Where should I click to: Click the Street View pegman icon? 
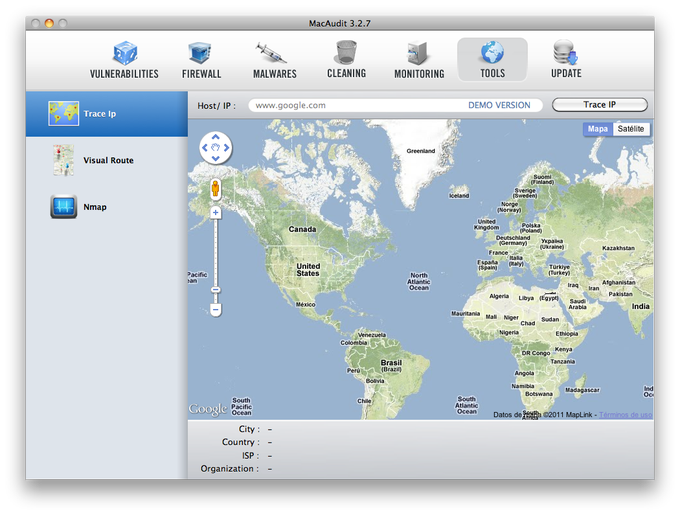215,189
